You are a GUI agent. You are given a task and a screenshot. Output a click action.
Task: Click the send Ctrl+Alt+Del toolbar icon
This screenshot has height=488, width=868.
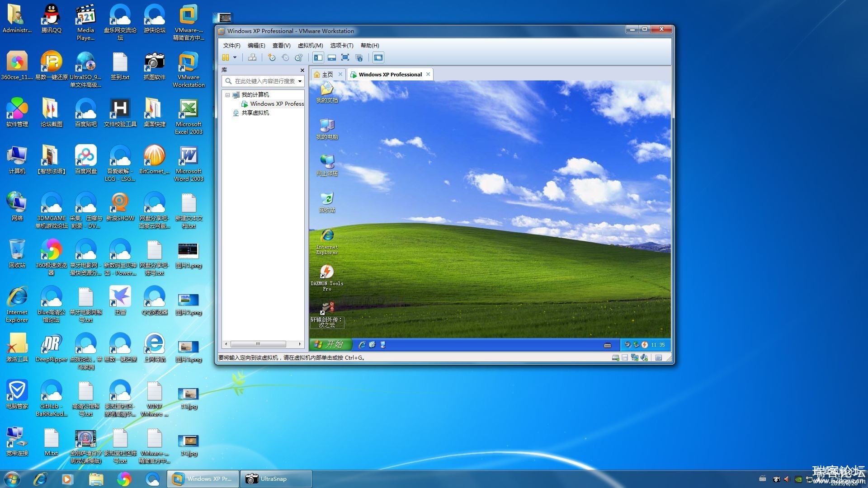pyautogui.click(x=252, y=57)
